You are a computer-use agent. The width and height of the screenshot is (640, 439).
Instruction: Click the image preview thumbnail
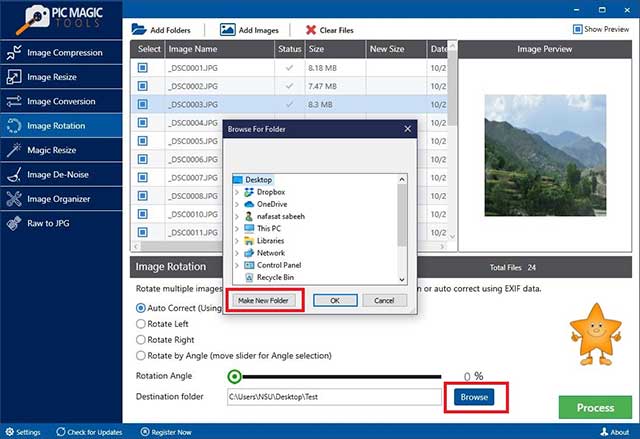click(545, 155)
